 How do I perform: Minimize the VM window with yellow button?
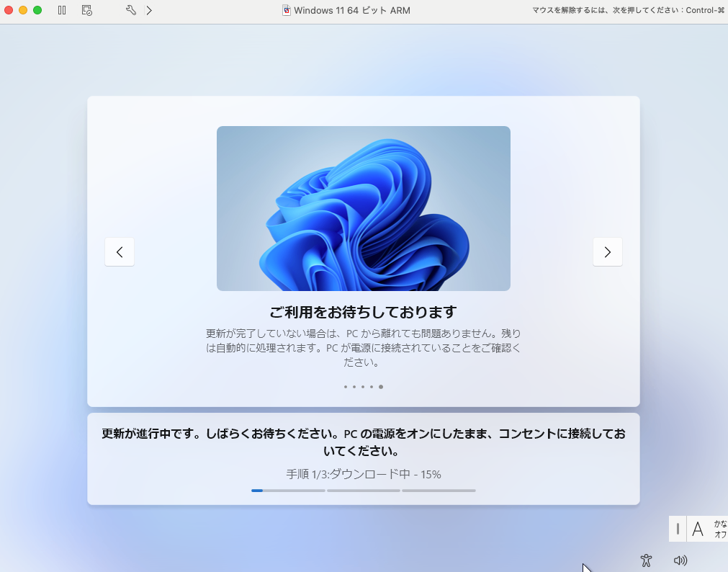[23, 10]
